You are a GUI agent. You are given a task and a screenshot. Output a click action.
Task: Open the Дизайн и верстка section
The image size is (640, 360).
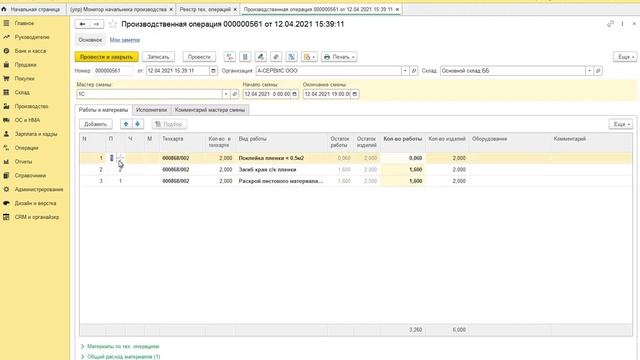click(x=35, y=203)
